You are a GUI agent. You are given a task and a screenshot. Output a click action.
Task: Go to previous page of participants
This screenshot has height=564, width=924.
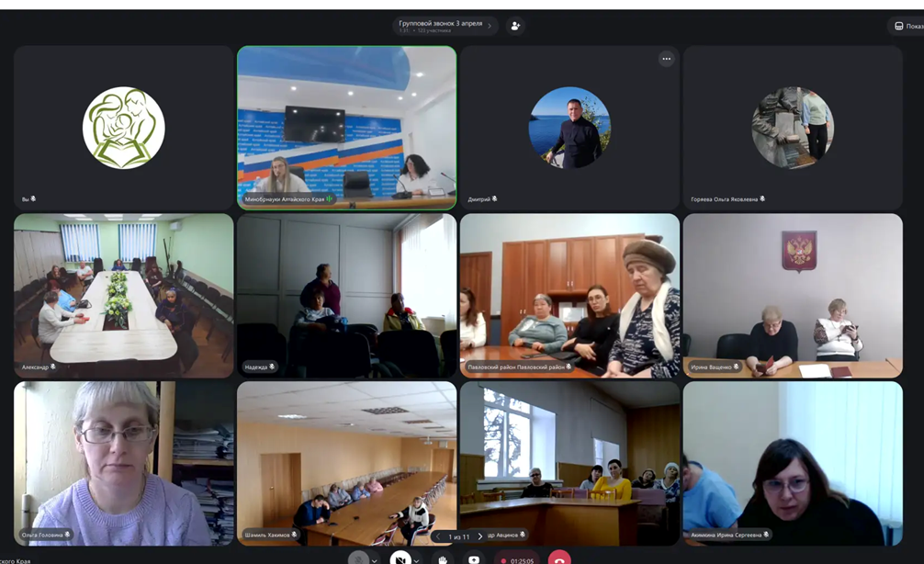[438, 536]
